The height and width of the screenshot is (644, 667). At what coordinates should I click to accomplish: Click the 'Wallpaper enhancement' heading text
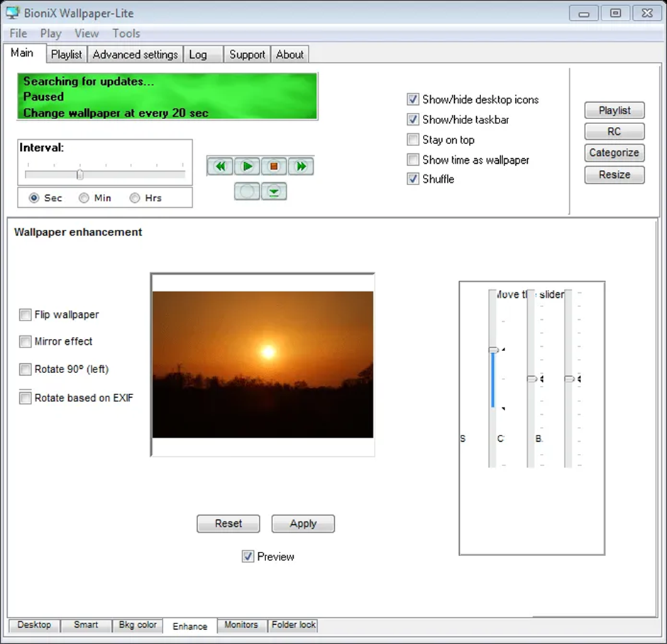click(78, 232)
